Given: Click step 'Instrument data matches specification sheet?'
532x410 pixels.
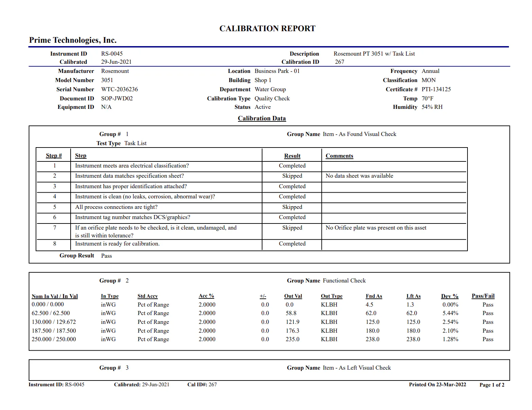Looking at the screenshot, I should [129, 176].
